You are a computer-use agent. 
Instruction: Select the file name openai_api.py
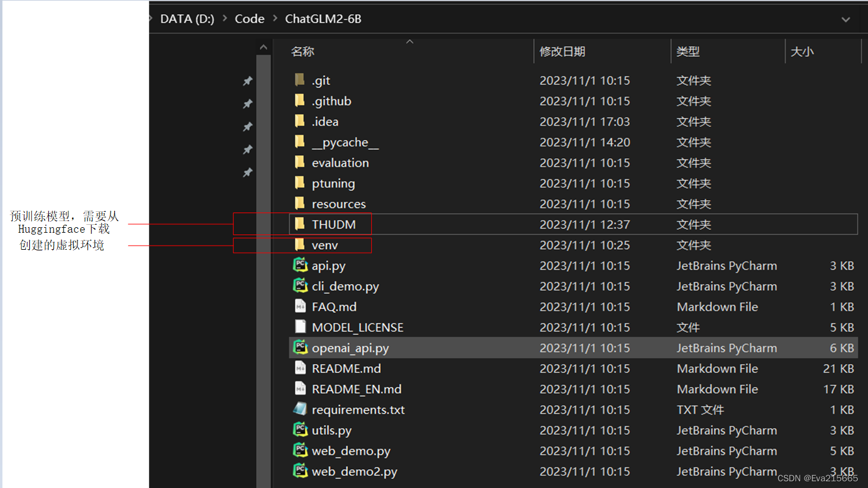point(350,348)
